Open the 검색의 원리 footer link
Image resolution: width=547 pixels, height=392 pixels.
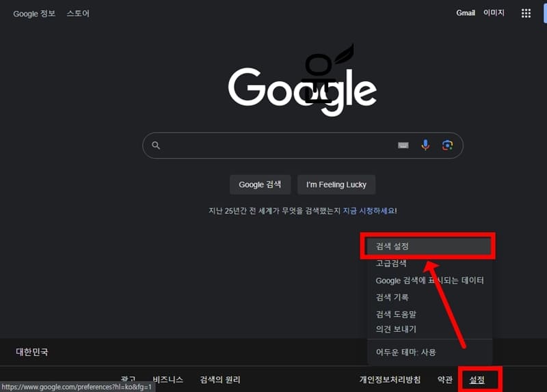(x=220, y=380)
